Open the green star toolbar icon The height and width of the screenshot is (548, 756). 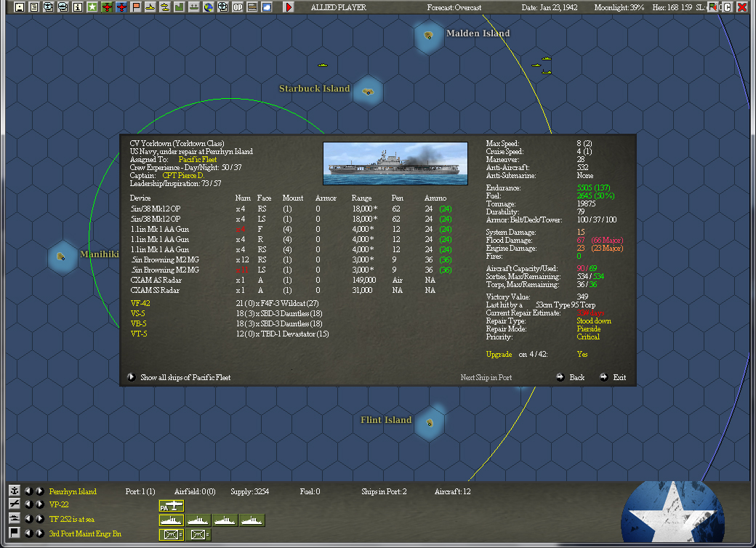point(92,7)
